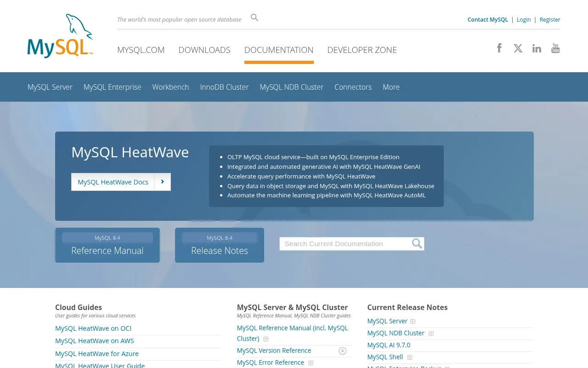Viewport: 588px width, 368px height.
Task: Click the MySQL Server & MySQL Cluster heading
Action: tap(293, 307)
